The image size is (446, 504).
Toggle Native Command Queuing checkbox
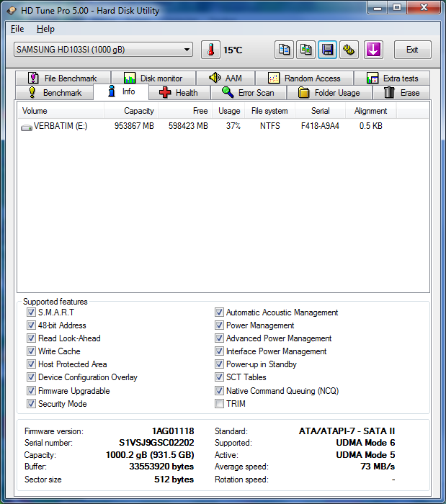(x=219, y=391)
